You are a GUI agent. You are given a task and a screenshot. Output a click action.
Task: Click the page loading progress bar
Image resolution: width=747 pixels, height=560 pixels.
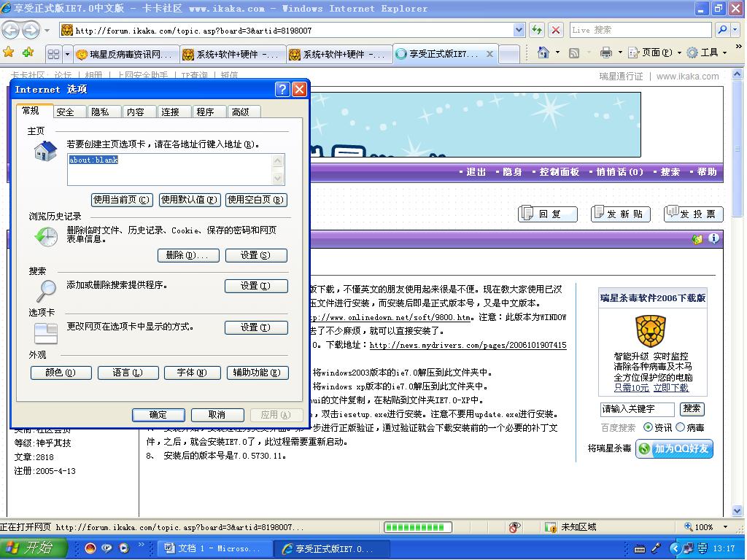click(x=418, y=527)
